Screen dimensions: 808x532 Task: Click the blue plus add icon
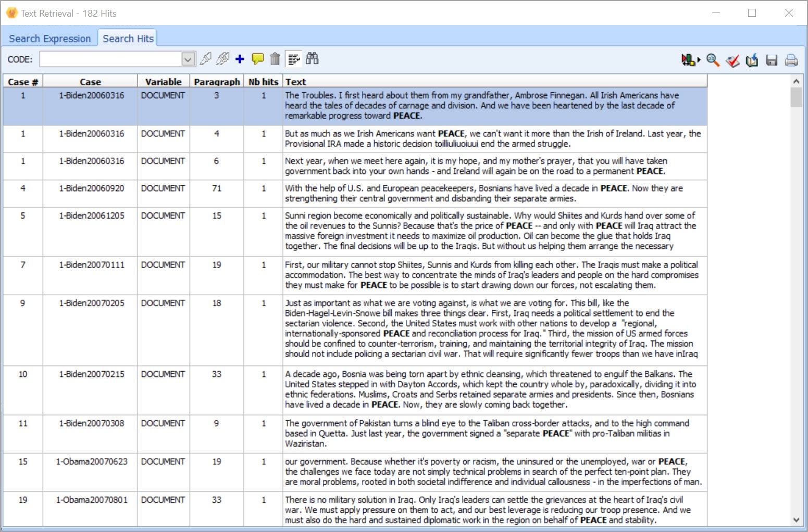[x=240, y=59]
